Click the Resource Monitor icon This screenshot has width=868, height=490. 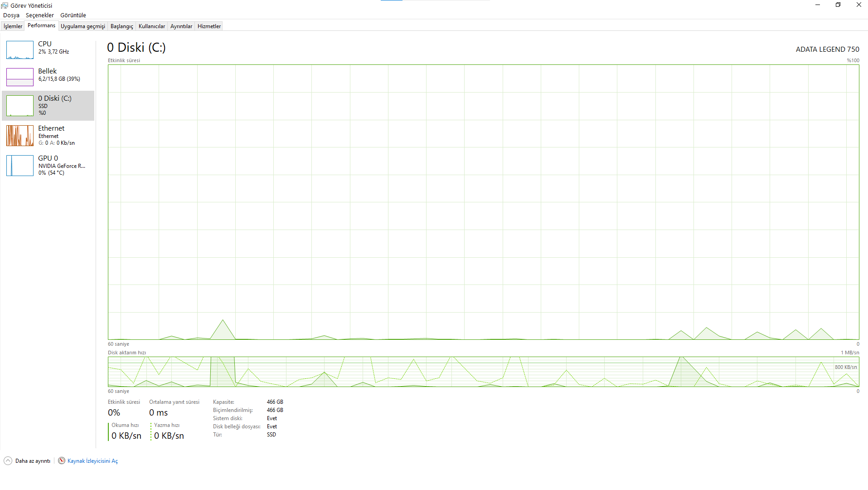pyautogui.click(x=62, y=461)
